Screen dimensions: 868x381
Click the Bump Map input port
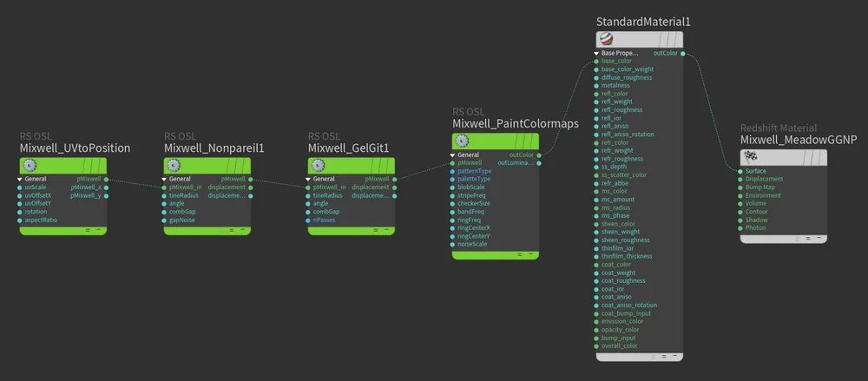(x=740, y=187)
